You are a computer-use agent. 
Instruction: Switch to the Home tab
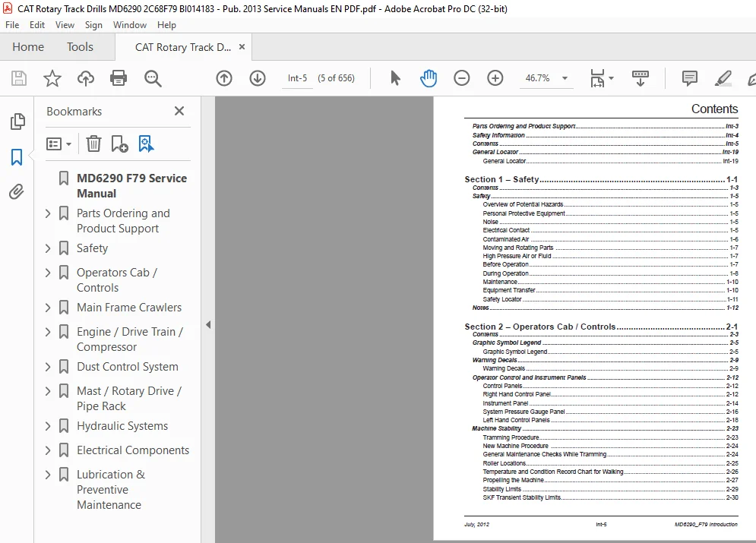coord(28,47)
